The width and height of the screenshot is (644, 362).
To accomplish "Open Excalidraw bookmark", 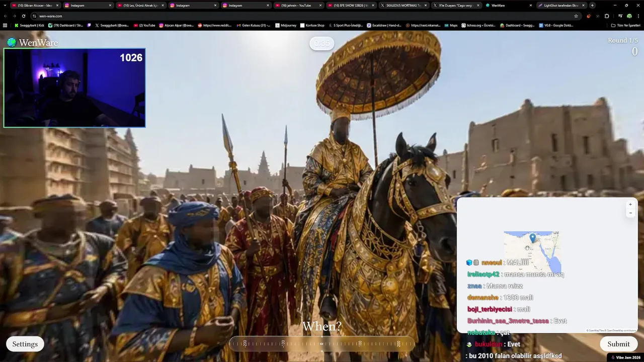I will tap(384, 25).
